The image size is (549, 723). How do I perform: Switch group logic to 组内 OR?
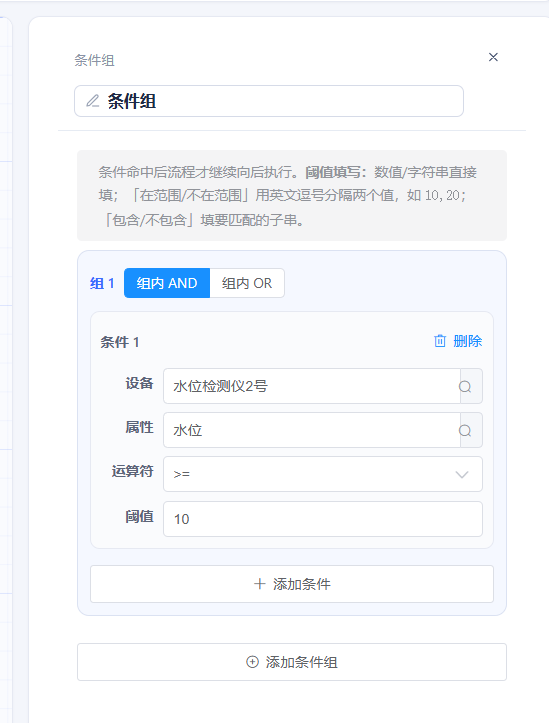[247, 283]
